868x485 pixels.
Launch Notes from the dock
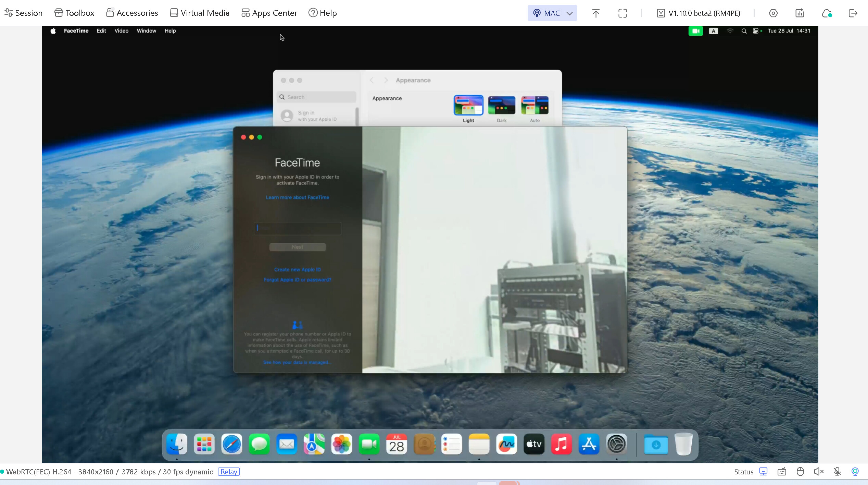(479, 444)
